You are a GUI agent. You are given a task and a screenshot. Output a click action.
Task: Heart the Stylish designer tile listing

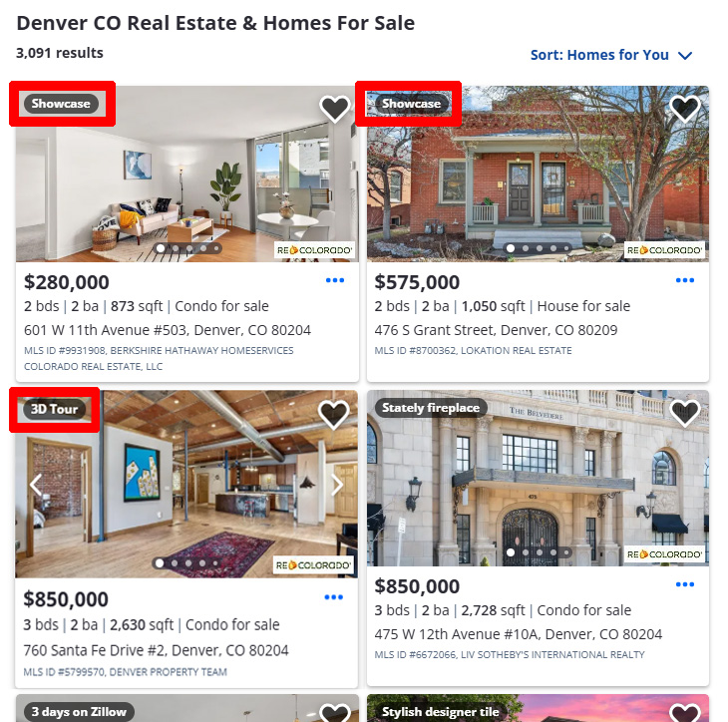[x=685, y=713]
